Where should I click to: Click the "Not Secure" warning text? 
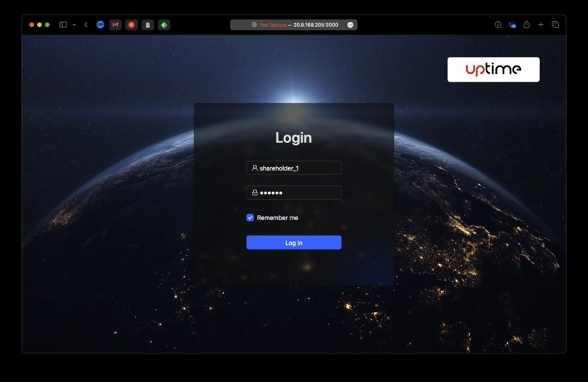pos(273,25)
